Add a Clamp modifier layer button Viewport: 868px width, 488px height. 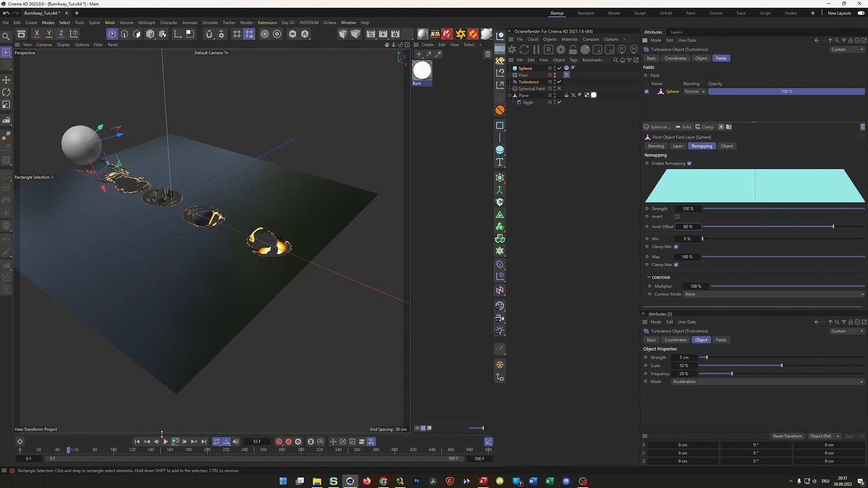pyautogui.click(x=705, y=127)
